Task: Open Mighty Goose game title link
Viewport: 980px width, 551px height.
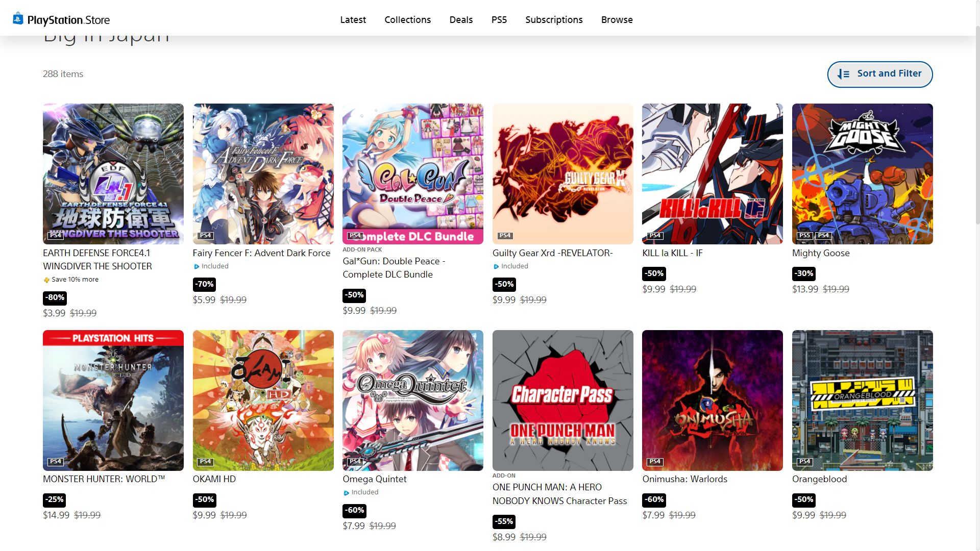Action: [x=821, y=253]
